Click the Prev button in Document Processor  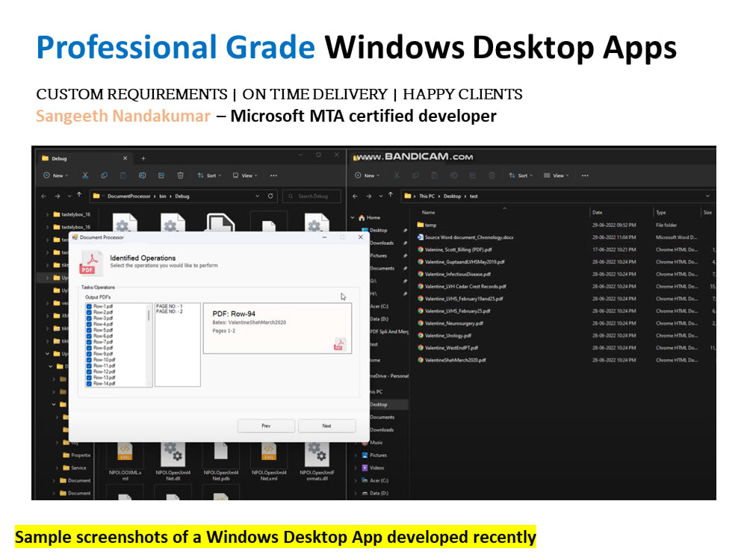(266, 426)
